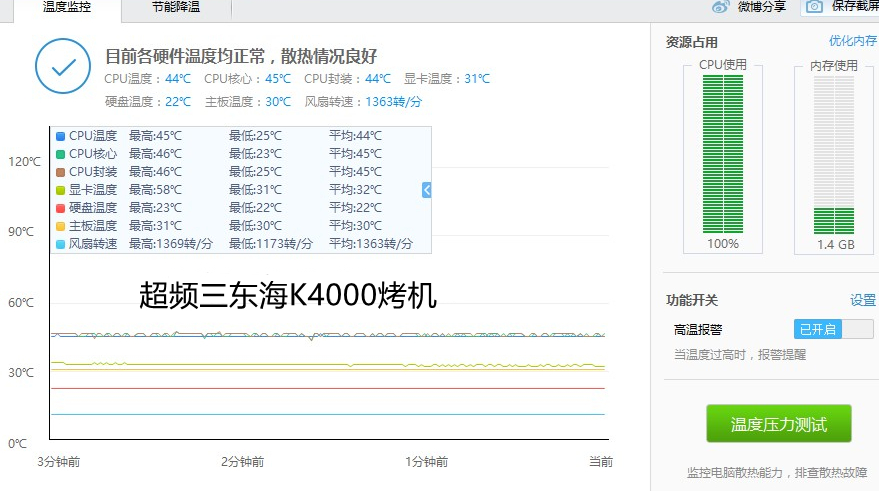This screenshot has height=491, width=879.
Task: Click the status checkmark circle icon
Action: point(63,66)
